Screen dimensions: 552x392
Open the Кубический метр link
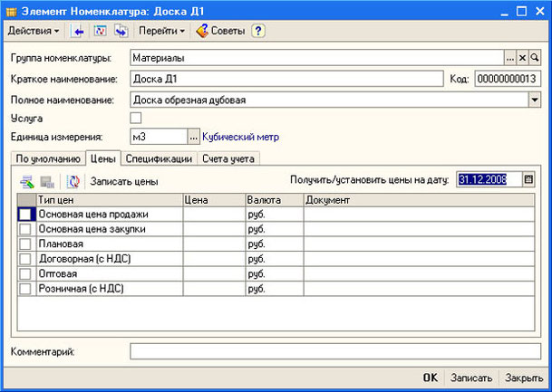241,138
